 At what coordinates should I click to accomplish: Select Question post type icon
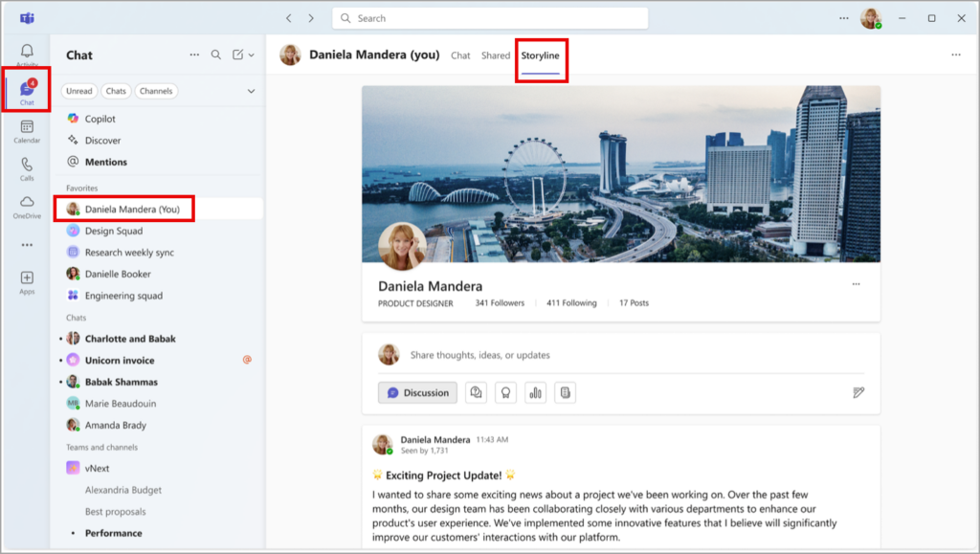476,393
